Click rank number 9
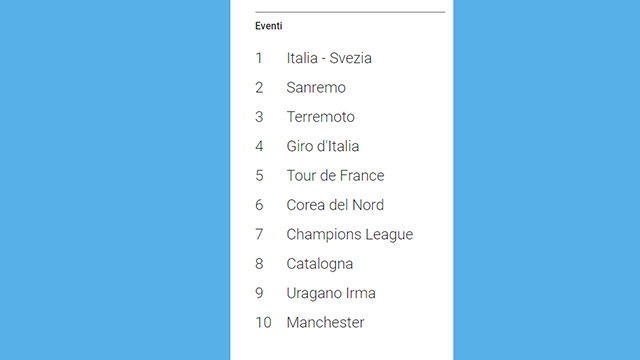The width and height of the screenshot is (640, 360). 259,293
